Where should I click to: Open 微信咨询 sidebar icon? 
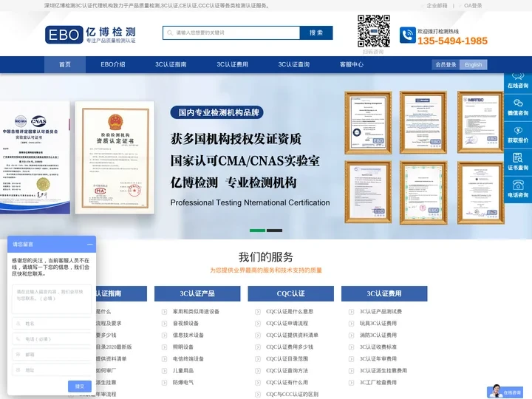coord(518,108)
